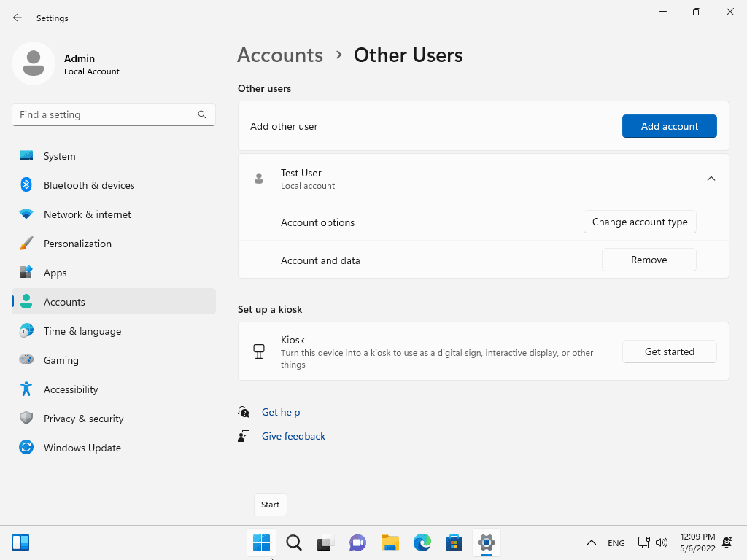
Task: Open the Chat app on the taskbar
Action: pos(357,542)
